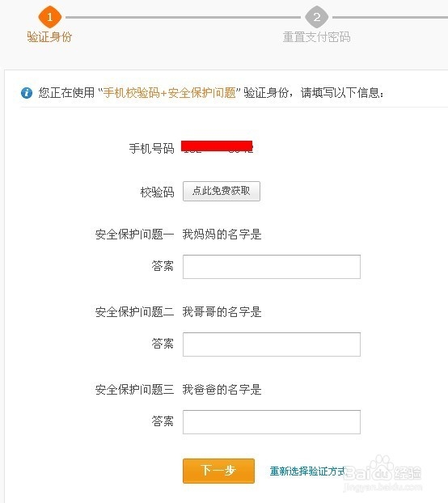Click the grey step 2 diamond icon
This screenshot has height=503, width=448.
(x=316, y=17)
